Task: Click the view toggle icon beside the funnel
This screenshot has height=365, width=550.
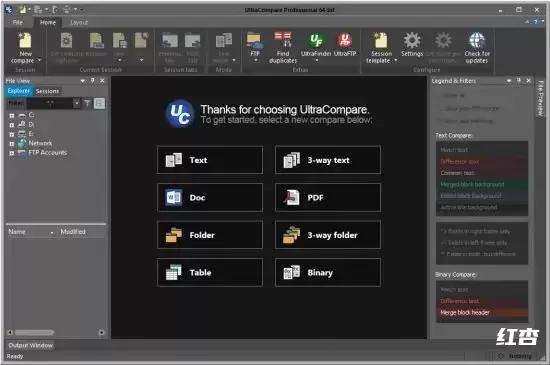Action: click(99, 103)
